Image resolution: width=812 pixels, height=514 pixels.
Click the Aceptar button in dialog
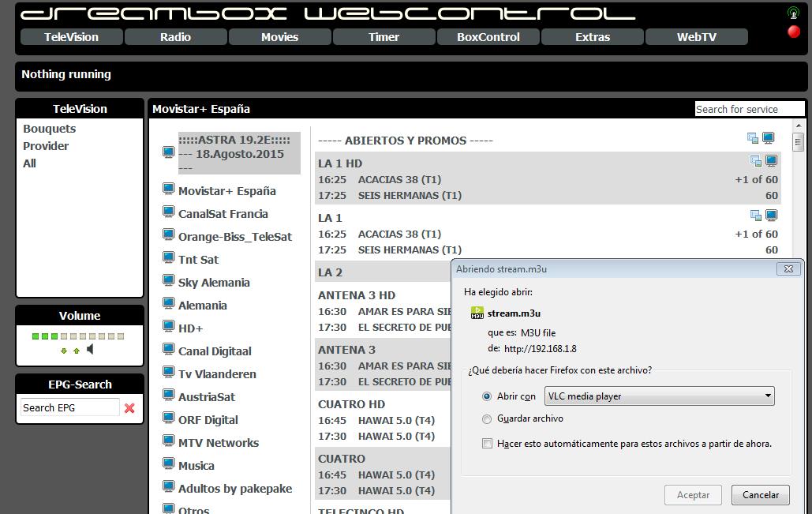tap(694, 495)
